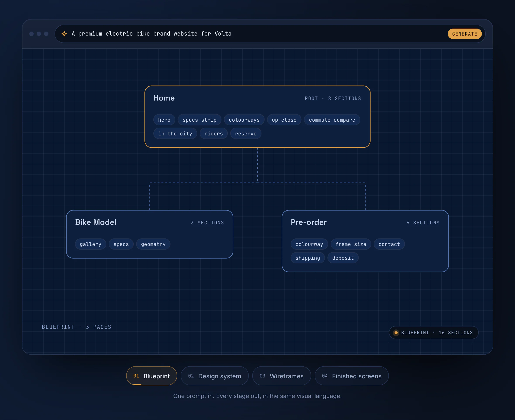Click the in the city chip

175,133
